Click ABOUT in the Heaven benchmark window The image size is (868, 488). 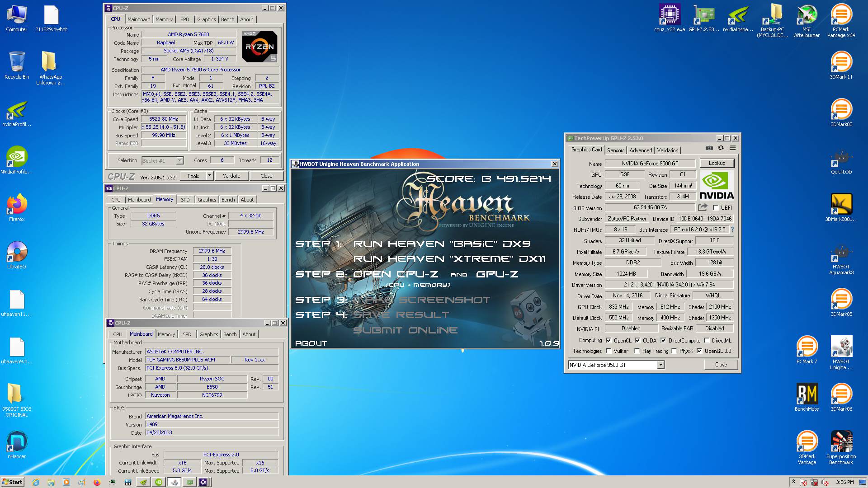(x=311, y=343)
